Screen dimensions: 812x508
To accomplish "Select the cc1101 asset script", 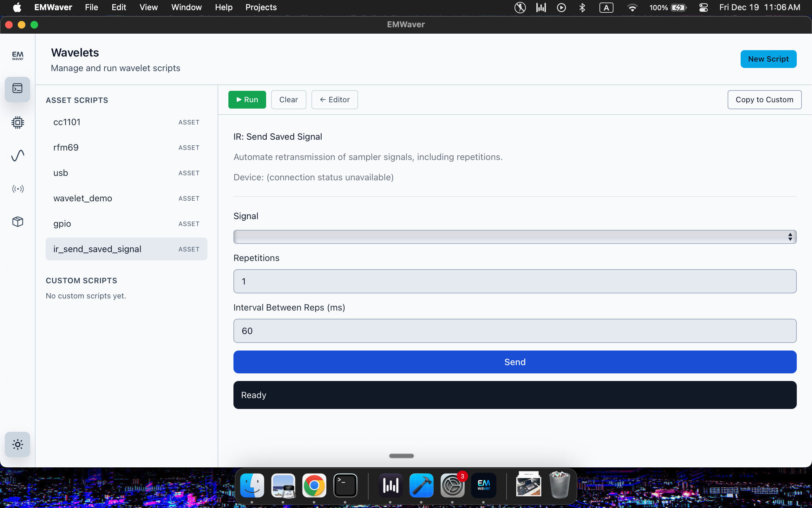I will [127, 122].
